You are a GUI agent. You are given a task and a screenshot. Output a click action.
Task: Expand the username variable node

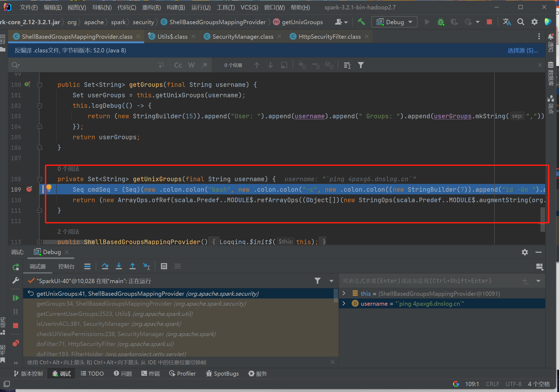[x=344, y=304]
